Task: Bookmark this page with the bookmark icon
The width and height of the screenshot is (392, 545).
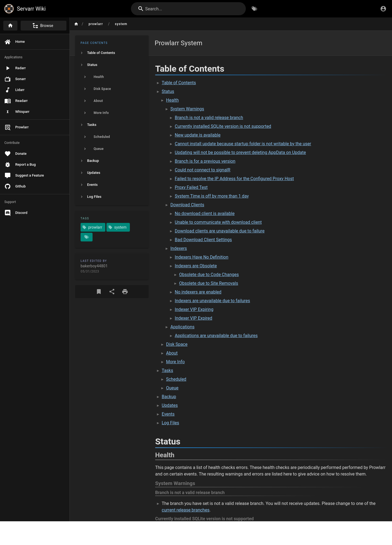Action: [x=99, y=292]
